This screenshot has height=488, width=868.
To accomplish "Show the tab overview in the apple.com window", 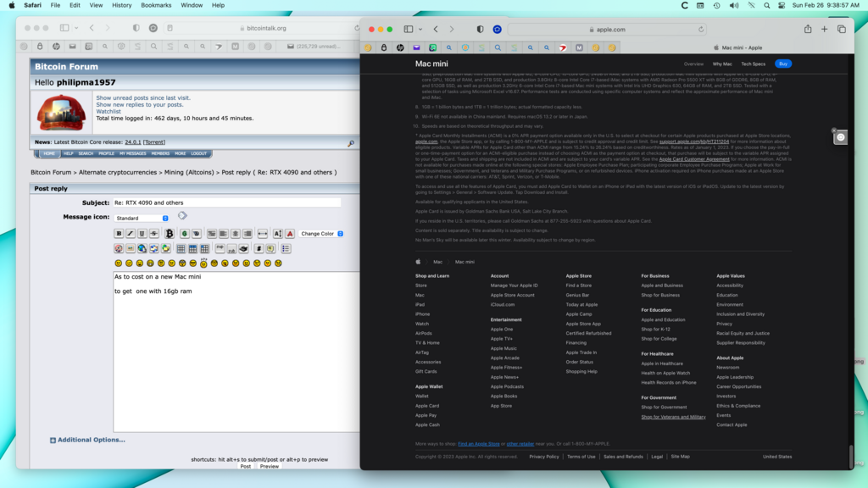I will (x=842, y=30).
